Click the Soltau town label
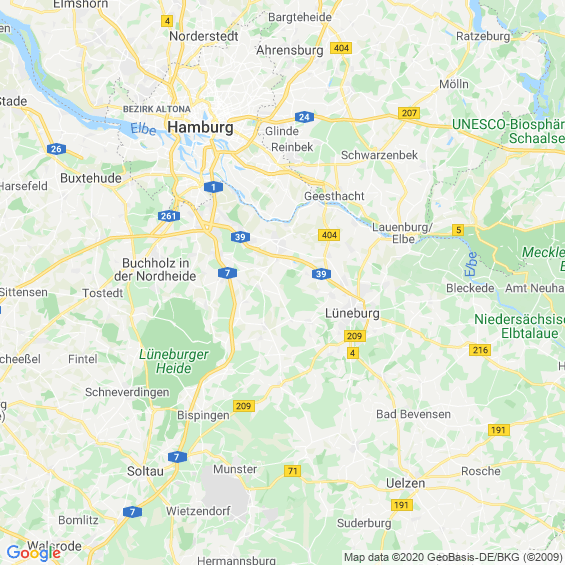This screenshot has height=565, width=565. click(x=145, y=471)
